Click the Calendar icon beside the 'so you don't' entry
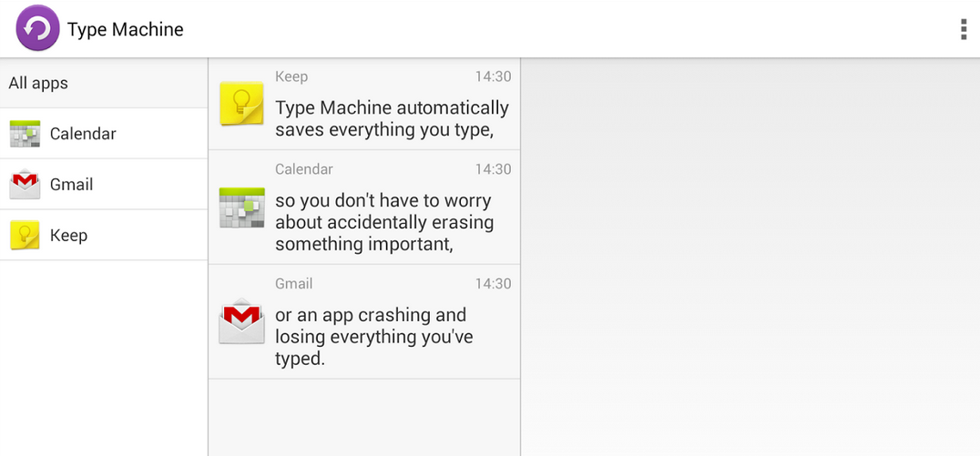 [x=241, y=208]
